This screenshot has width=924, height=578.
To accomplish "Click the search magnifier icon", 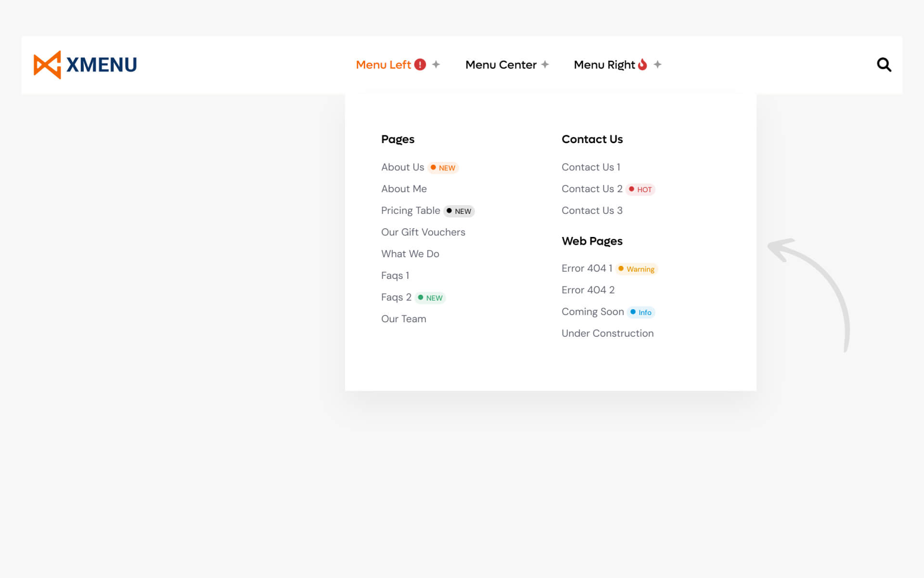I will point(884,65).
